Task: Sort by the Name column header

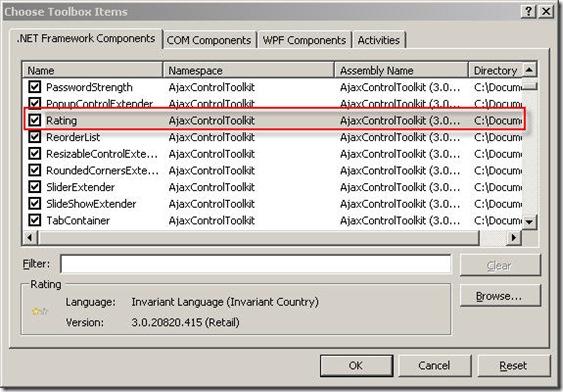Action: pyautogui.click(x=93, y=70)
